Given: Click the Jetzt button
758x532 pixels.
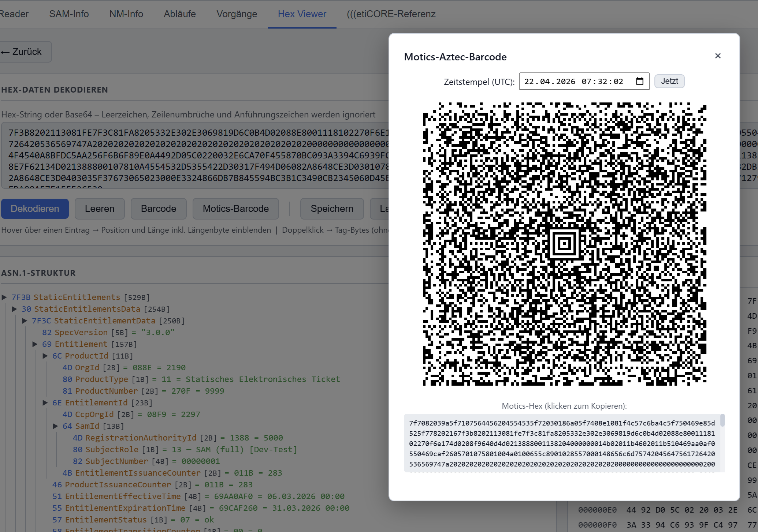Looking at the screenshot, I should [x=669, y=81].
